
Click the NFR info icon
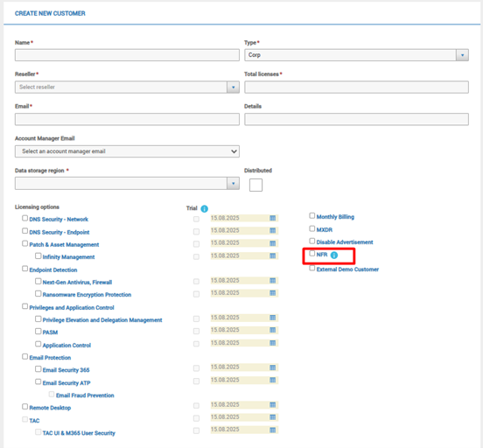(334, 255)
